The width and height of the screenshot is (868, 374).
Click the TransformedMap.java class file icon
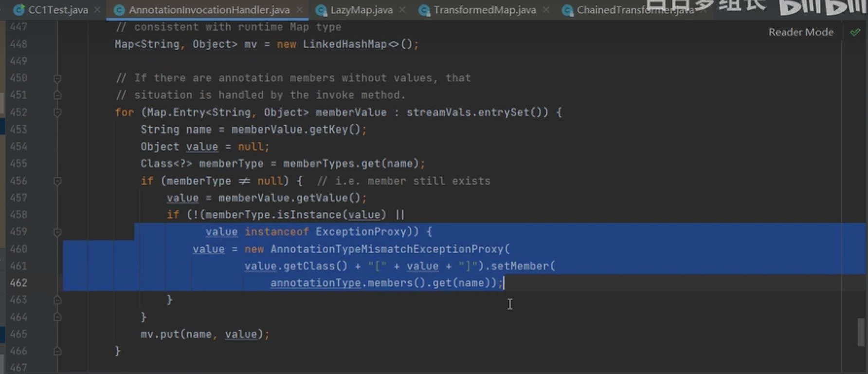pos(424,10)
